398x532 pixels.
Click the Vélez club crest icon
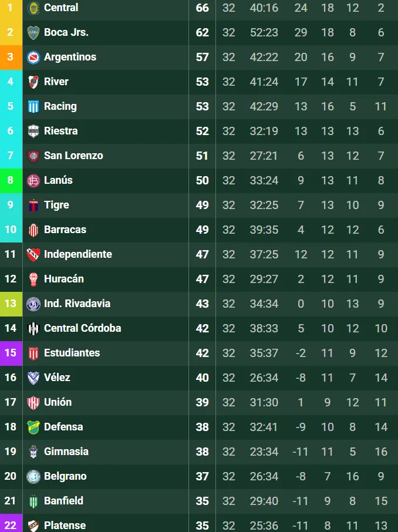(x=33, y=378)
